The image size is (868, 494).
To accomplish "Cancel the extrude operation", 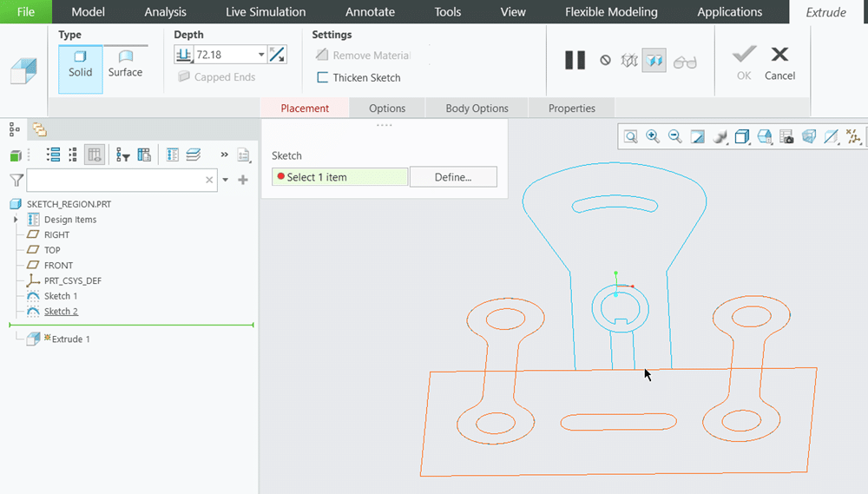I will point(779,63).
